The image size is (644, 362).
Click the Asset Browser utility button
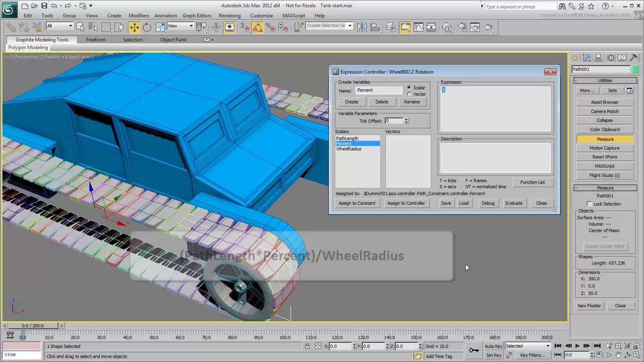tap(605, 102)
